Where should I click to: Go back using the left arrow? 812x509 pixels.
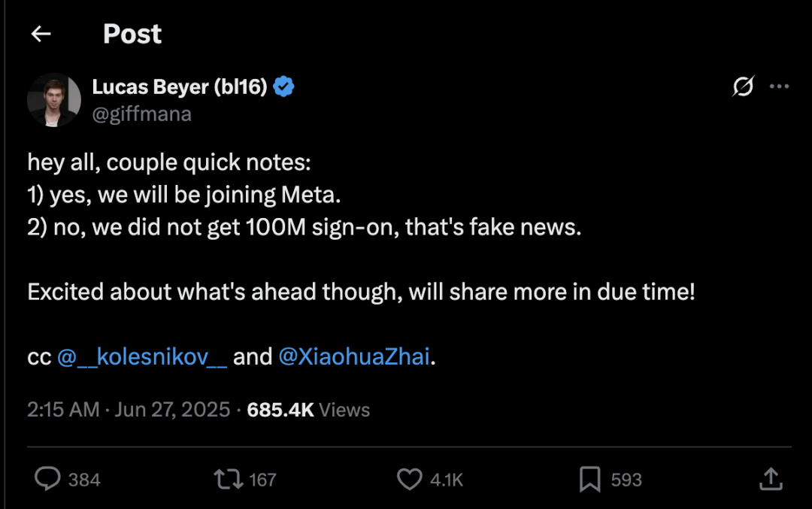[41, 34]
